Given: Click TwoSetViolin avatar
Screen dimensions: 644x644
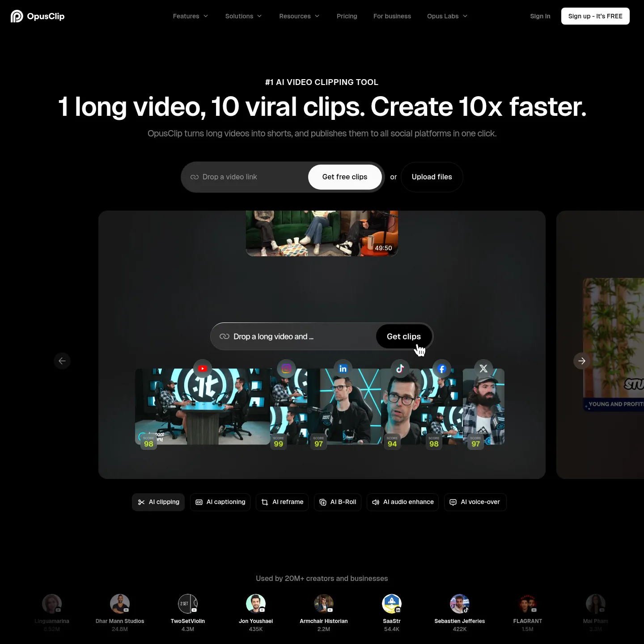Looking at the screenshot, I should tap(188, 604).
